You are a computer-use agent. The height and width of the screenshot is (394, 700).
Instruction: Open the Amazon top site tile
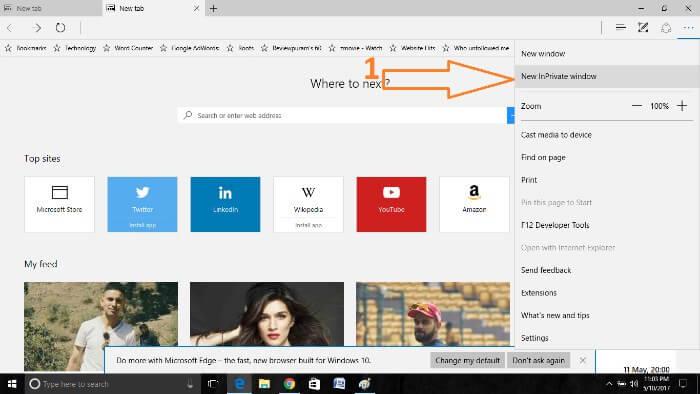coord(474,204)
